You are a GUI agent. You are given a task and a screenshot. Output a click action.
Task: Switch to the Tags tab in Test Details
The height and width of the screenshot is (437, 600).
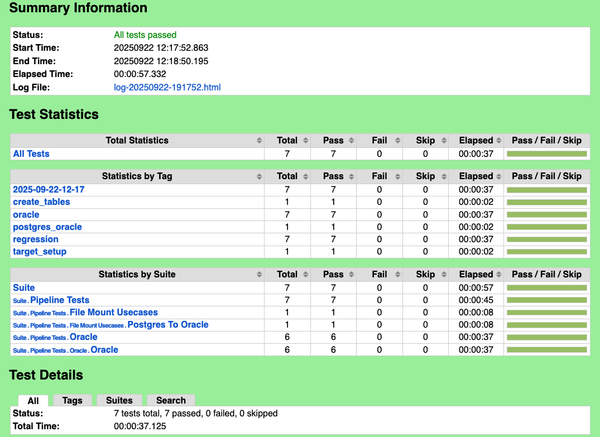[x=72, y=400]
